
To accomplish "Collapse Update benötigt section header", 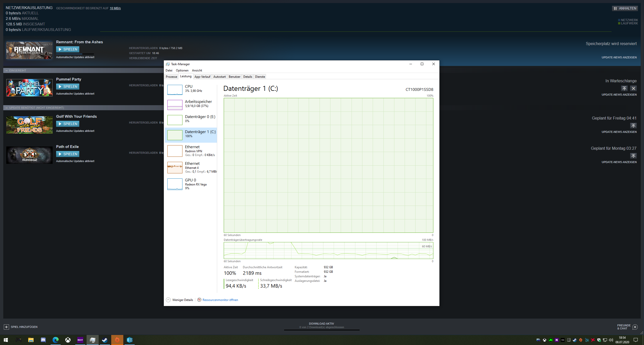I will point(7,108).
